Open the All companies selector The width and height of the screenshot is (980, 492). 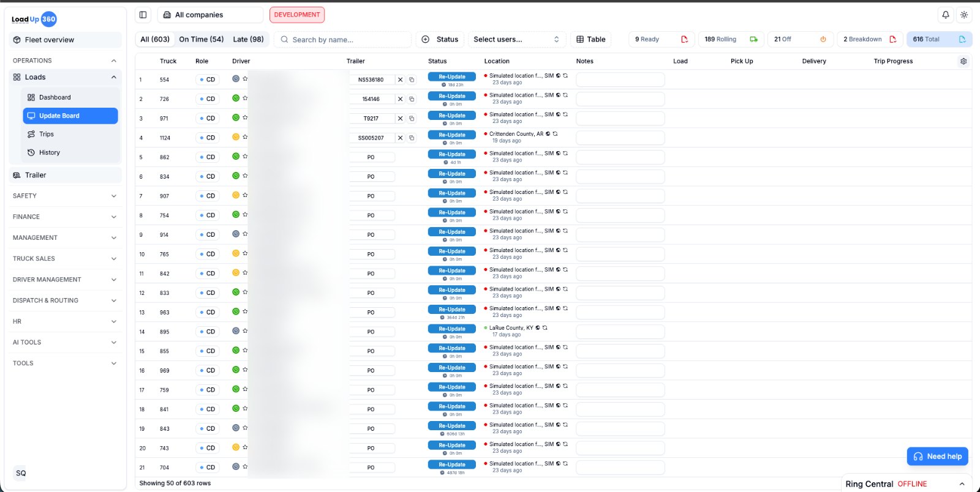tap(210, 15)
